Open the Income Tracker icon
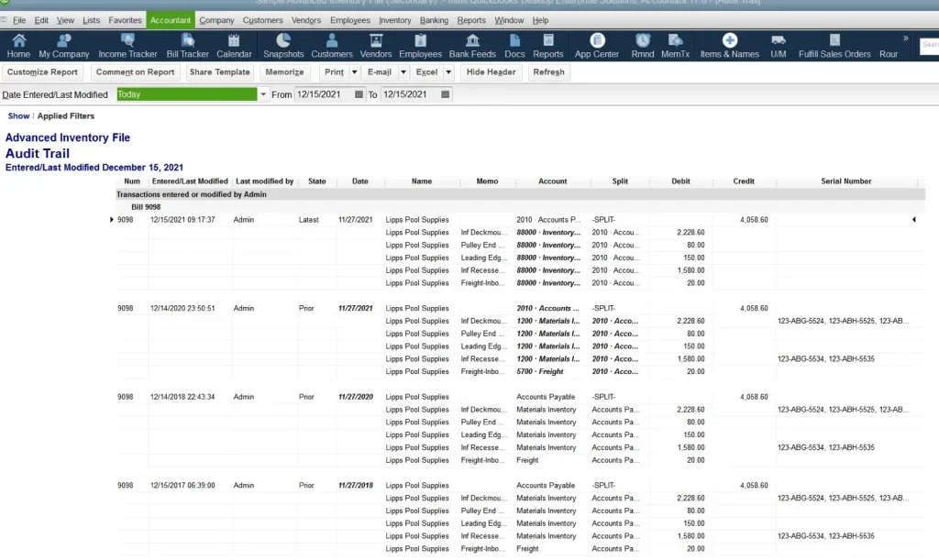The image size is (939, 560). click(x=127, y=46)
